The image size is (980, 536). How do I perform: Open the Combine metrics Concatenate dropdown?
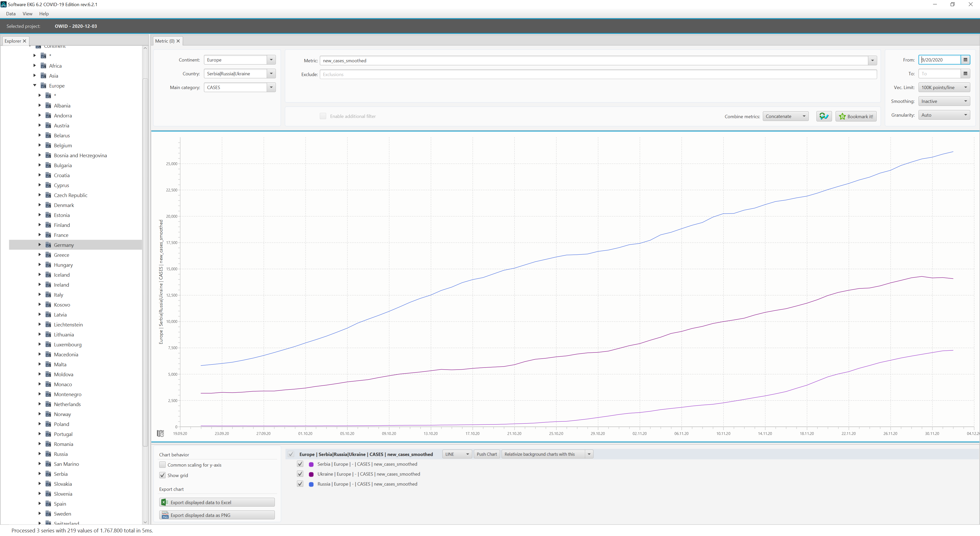coord(786,116)
